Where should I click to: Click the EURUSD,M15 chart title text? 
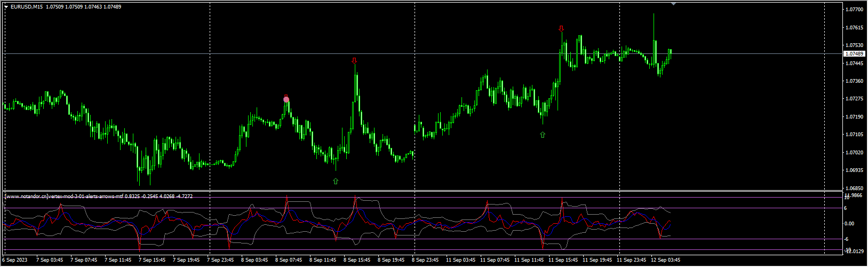[x=27, y=7]
